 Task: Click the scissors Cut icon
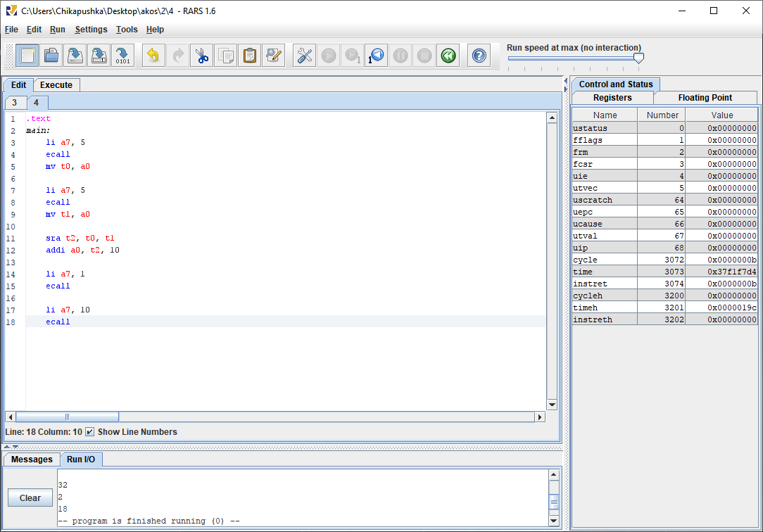[202, 56]
